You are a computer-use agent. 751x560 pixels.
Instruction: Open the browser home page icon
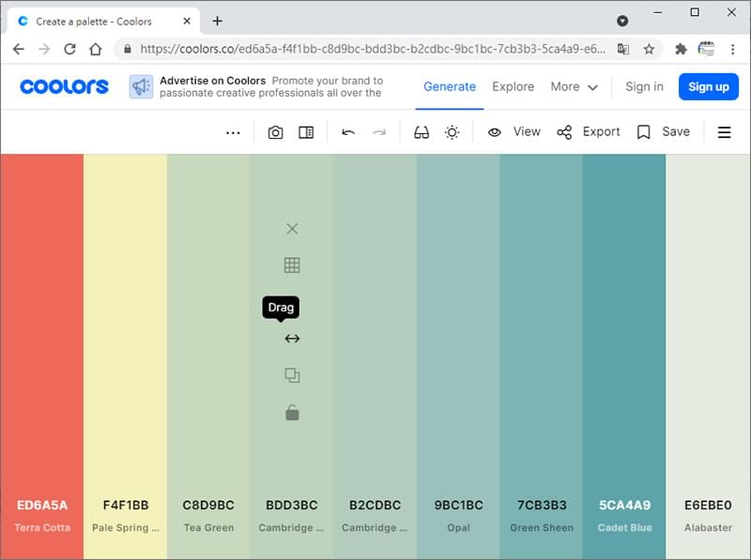tap(96, 49)
